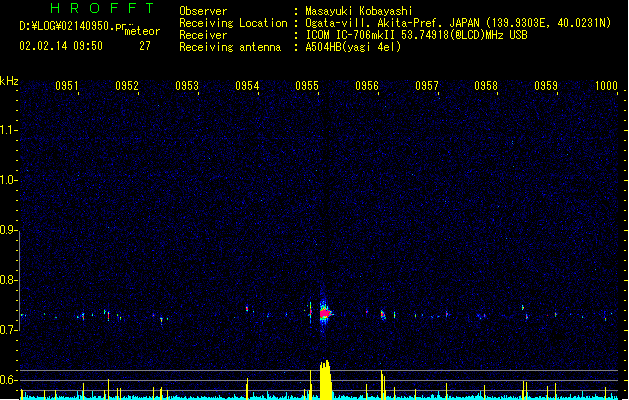This screenshot has width=629, height=400.
Task: Click the 0.7 kHz frequency axis label
Action: [x=8, y=330]
